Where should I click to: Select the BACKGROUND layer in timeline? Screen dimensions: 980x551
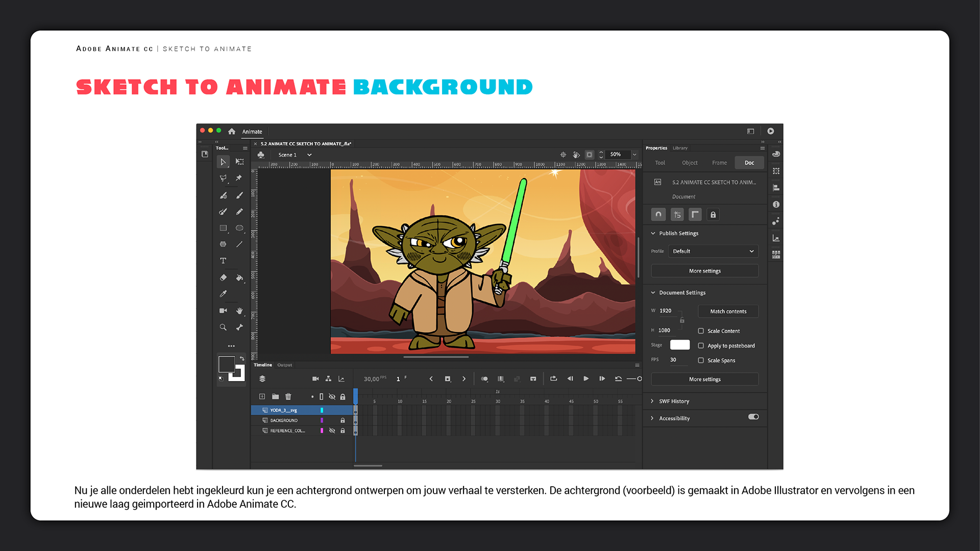(284, 420)
